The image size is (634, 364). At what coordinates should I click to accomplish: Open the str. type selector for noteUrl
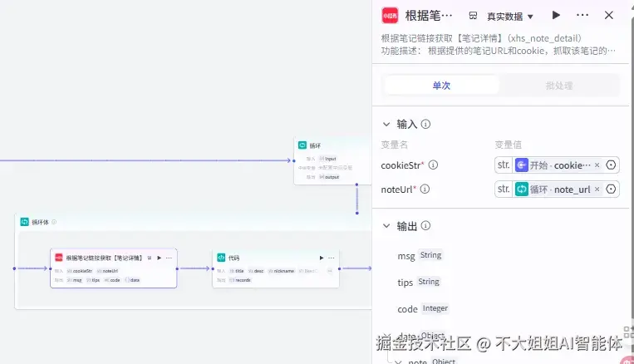pos(504,189)
